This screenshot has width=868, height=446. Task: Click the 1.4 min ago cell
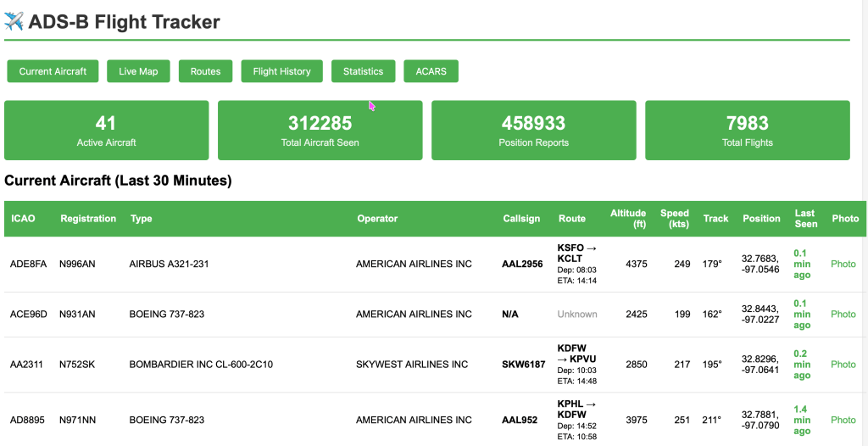click(802, 420)
